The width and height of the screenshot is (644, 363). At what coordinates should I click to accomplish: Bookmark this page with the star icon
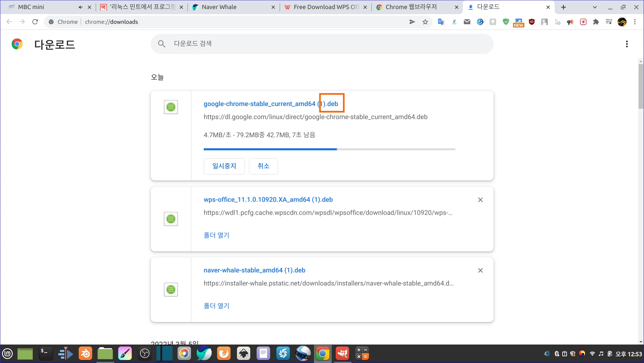point(425,22)
